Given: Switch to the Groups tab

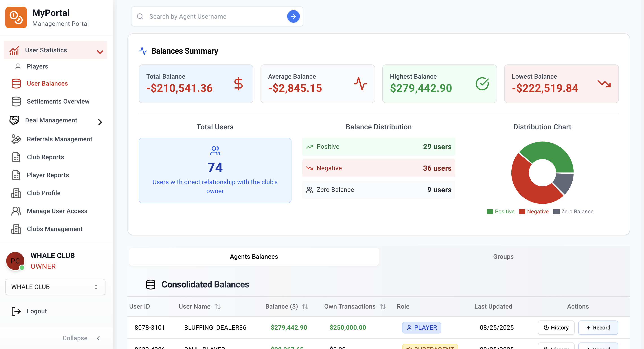Looking at the screenshot, I should [503, 257].
